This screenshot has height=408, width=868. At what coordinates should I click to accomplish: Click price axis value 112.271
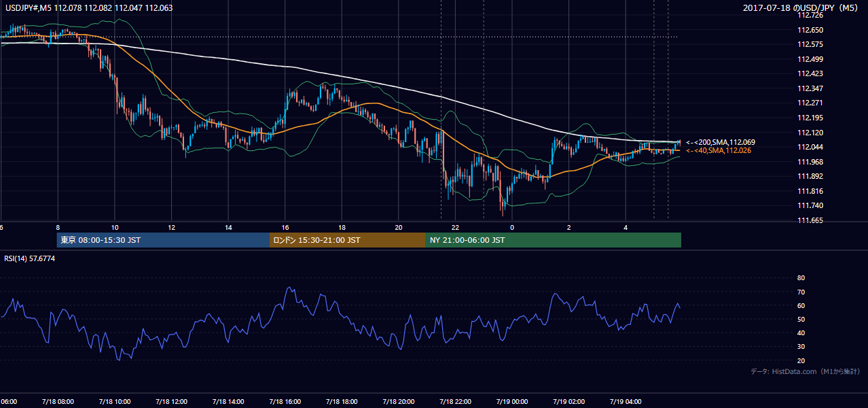coord(810,103)
